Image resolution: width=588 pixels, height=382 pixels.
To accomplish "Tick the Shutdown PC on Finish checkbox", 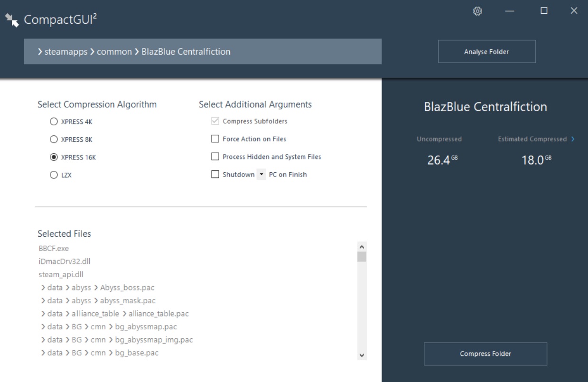I will 215,175.
